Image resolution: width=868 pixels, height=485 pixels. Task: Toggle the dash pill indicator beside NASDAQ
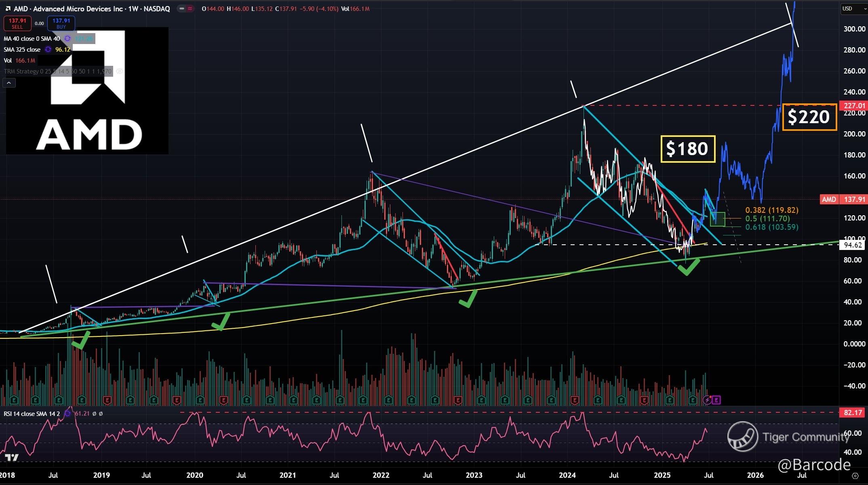(x=182, y=8)
